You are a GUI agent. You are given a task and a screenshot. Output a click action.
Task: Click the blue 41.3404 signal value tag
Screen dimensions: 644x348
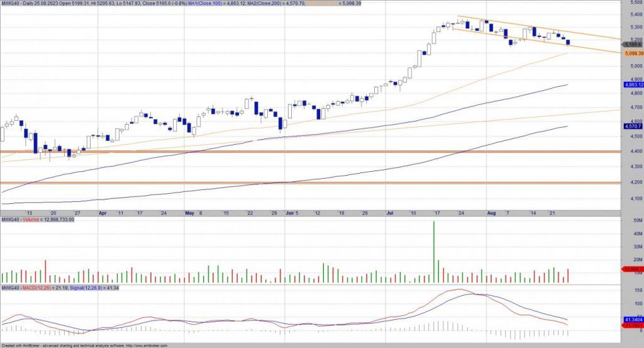632,319
